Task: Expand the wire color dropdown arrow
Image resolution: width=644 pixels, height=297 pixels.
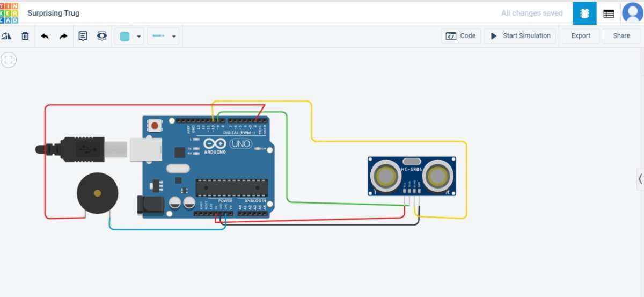Action: (x=139, y=37)
